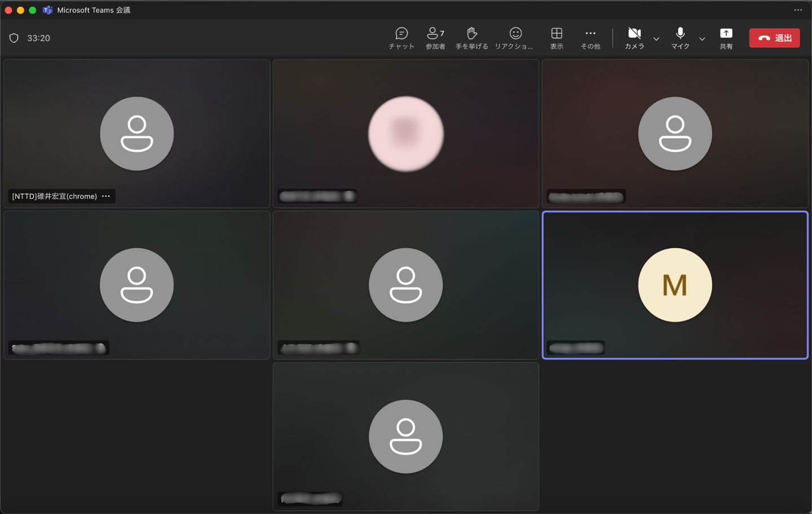This screenshot has width=812, height=514.
Task: Click the shield security icon beside timer
Action: click(14, 38)
